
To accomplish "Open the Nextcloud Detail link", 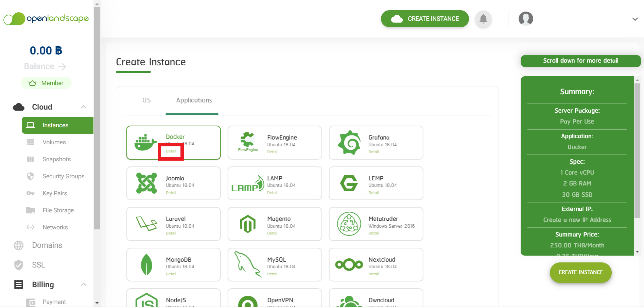I will 373,274.
